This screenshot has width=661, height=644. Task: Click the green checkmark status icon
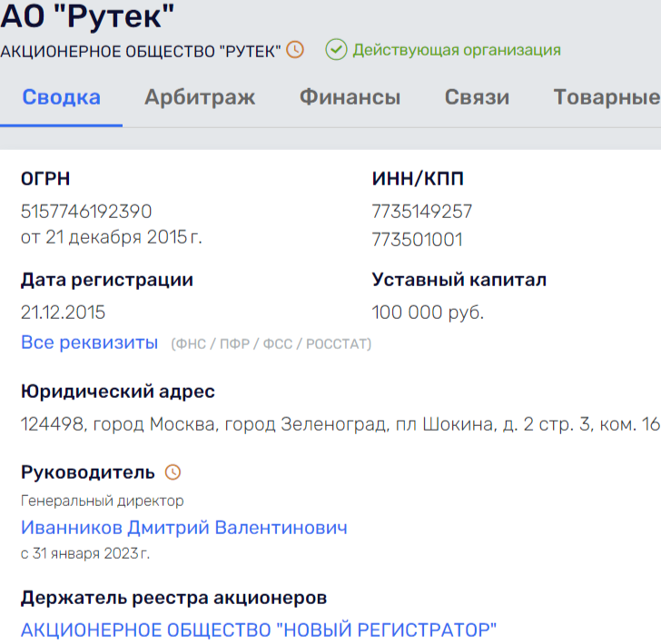[336, 50]
